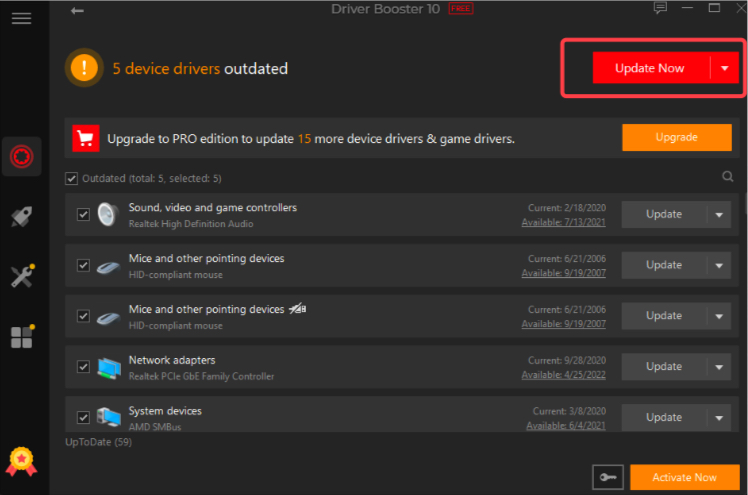This screenshot has width=748, height=495.
Task: Update the Realtek PCIe GbE Controller driver
Action: [x=664, y=367]
